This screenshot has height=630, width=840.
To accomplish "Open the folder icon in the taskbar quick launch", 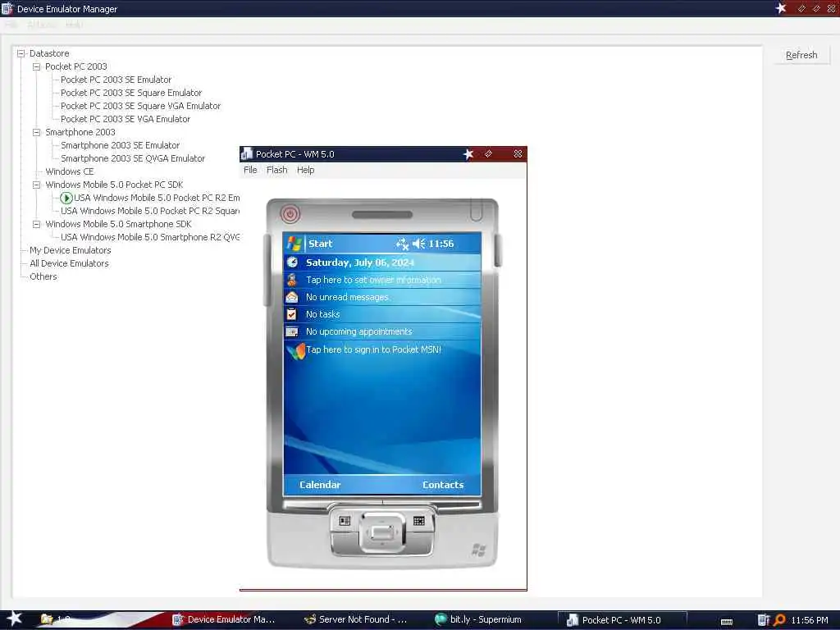I will [x=47, y=619].
